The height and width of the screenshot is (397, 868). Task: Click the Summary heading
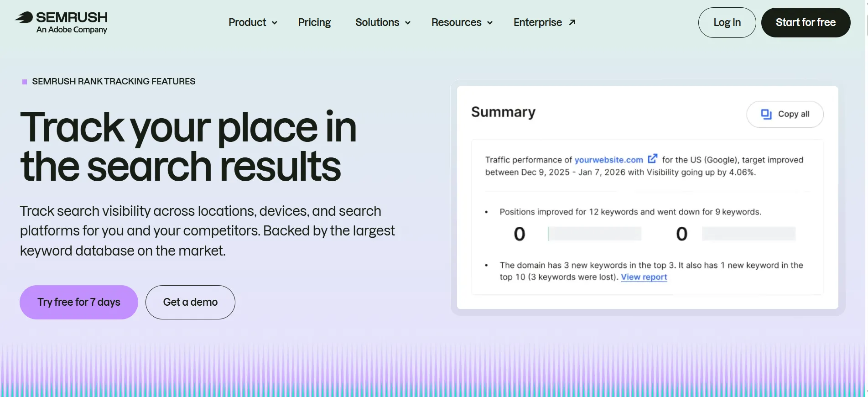click(x=503, y=112)
